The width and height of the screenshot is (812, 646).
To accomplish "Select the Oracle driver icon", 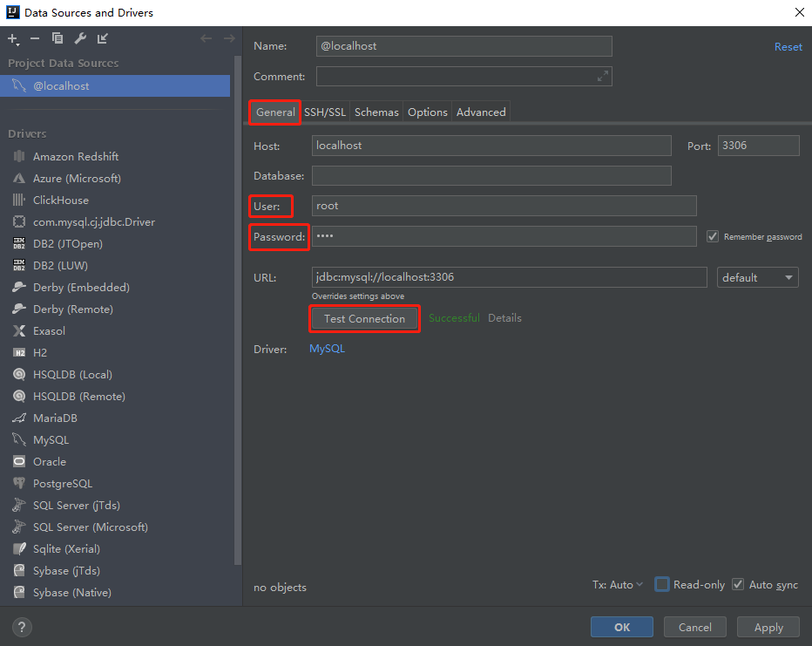I will [x=19, y=461].
